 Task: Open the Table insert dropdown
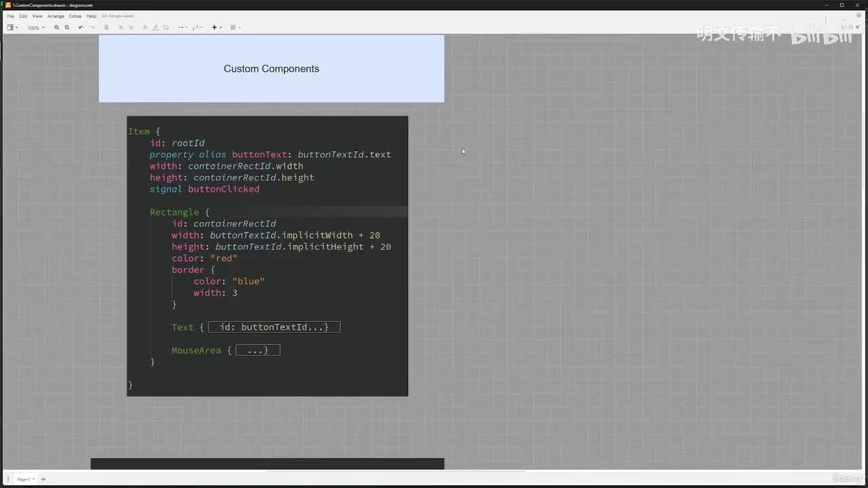235,28
